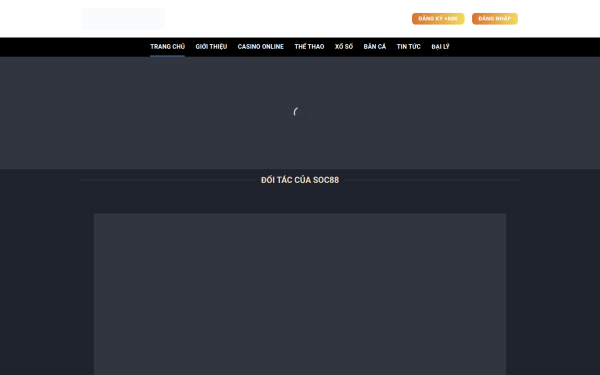Click the partners content panel below heading
Screen dimensions: 600x375
click(300, 294)
